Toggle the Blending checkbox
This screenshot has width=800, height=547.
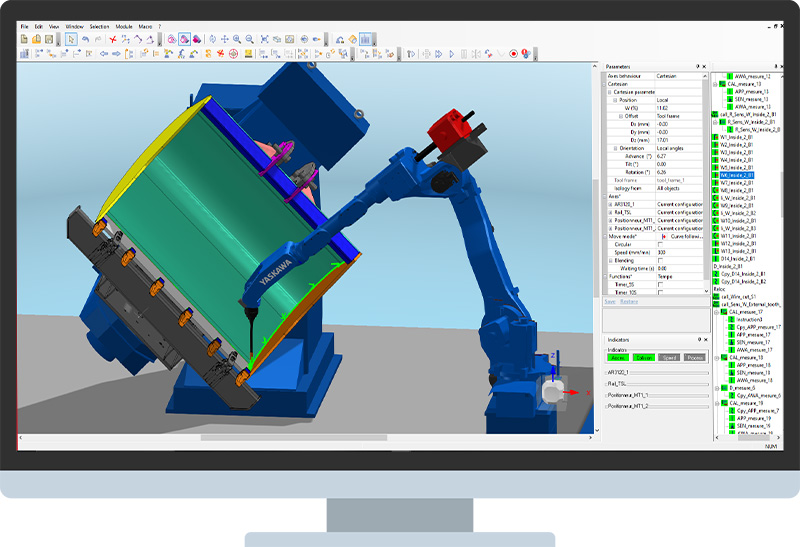click(660, 260)
